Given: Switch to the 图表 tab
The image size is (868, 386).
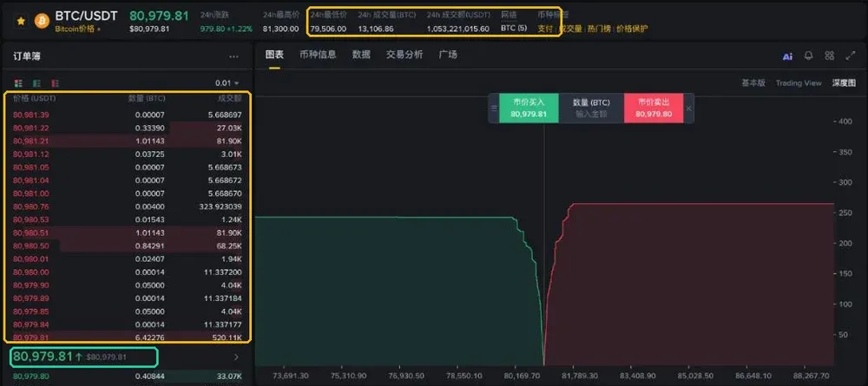Looking at the screenshot, I should pos(274,55).
